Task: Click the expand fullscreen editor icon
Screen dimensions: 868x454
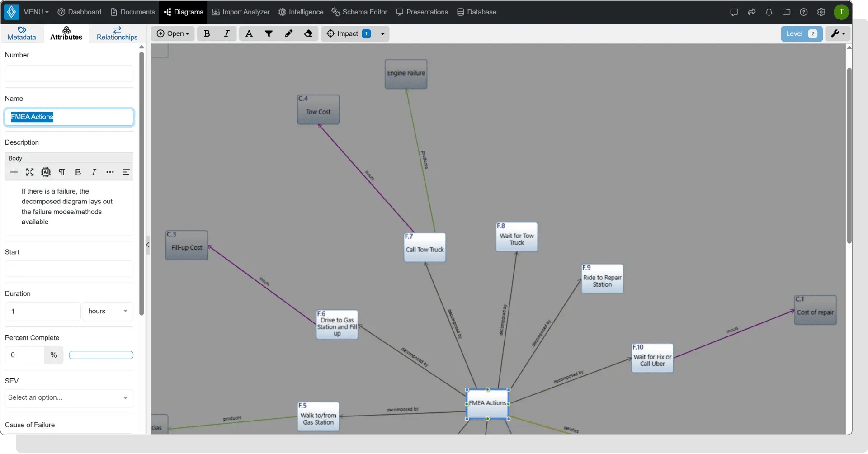Action: [30, 172]
